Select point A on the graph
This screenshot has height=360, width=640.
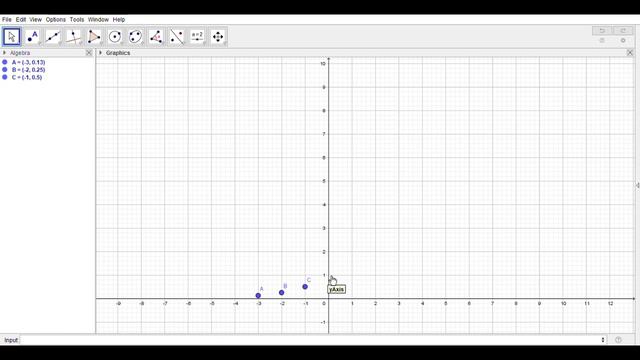coord(258,296)
